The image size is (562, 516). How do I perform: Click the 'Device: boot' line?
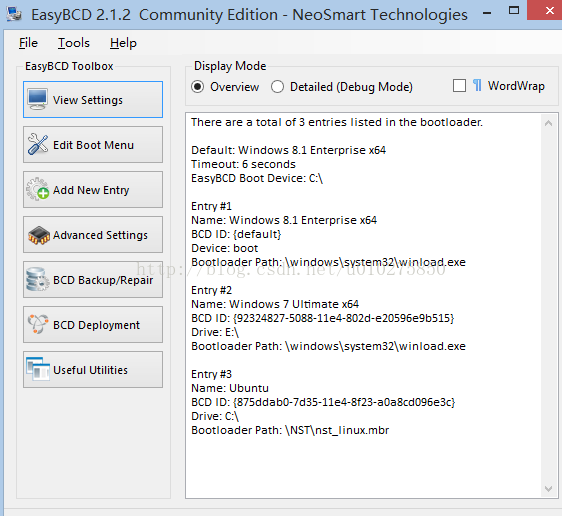click(224, 248)
